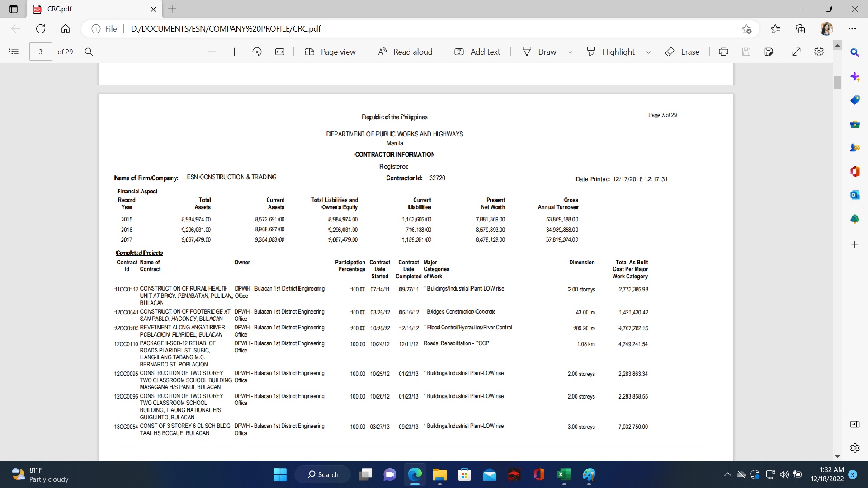This screenshot has width=868, height=488.
Task: Rotate the PDF page
Action: [x=257, y=52]
